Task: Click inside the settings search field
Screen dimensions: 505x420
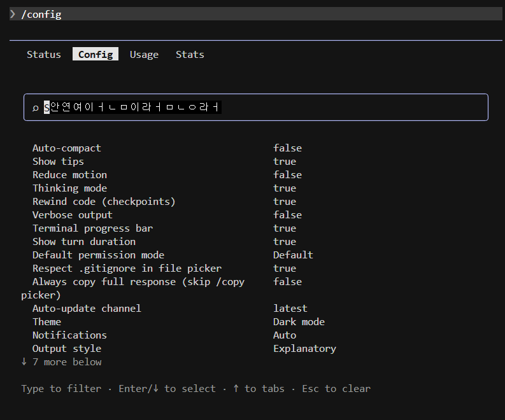Action: pos(318,108)
